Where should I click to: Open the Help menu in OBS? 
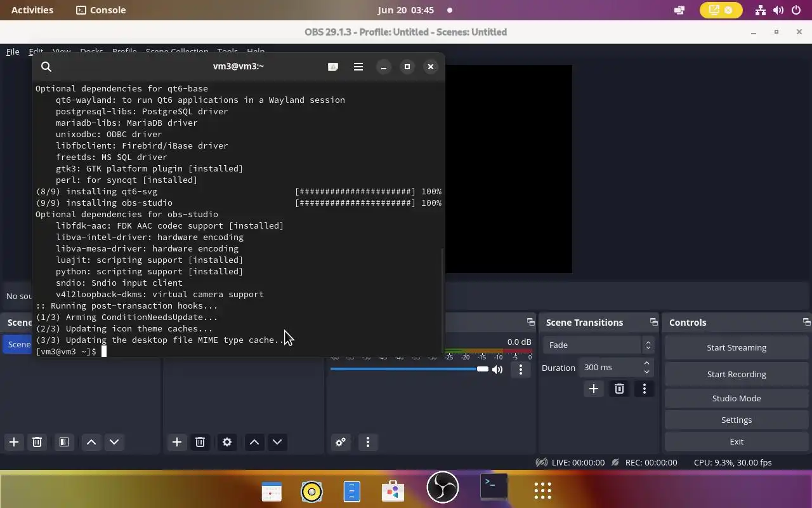[x=256, y=51]
